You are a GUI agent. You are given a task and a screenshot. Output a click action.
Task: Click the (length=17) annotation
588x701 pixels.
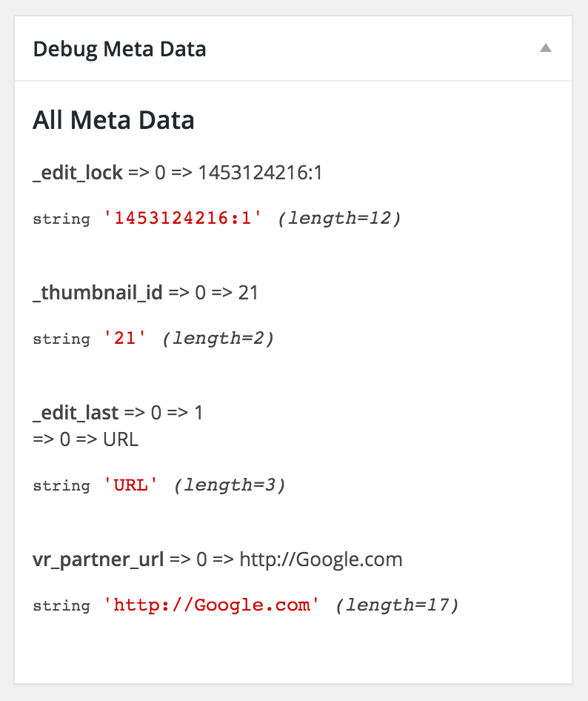(398, 605)
